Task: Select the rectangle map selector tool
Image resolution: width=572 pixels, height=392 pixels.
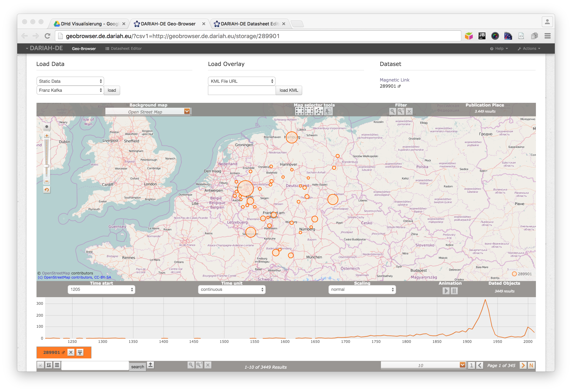Action: [299, 111]
